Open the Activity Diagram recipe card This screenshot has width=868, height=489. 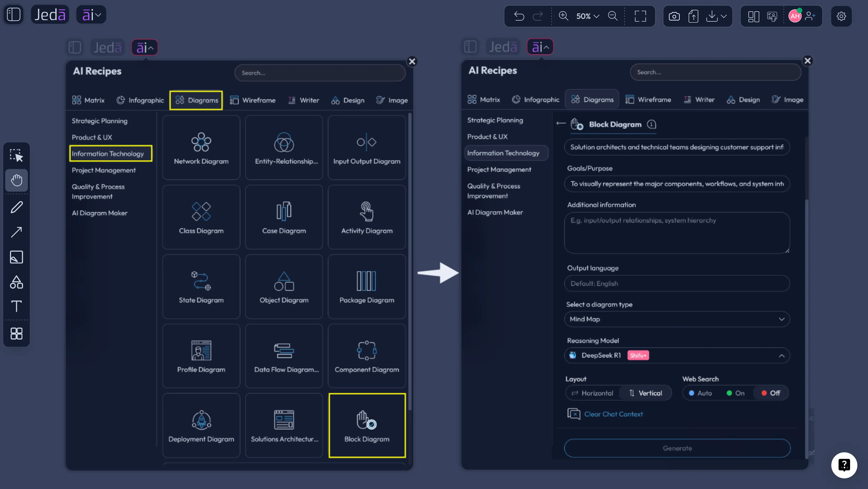(x=367, y=217)
